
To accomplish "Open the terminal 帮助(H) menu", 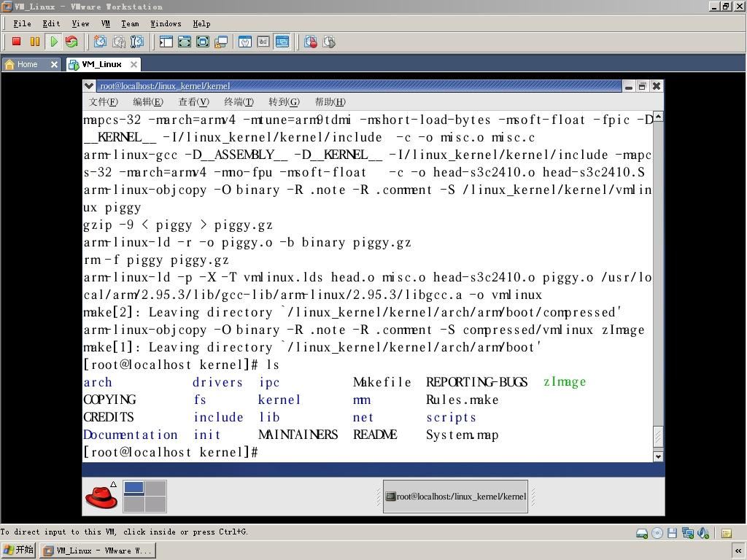I will 330,102.
